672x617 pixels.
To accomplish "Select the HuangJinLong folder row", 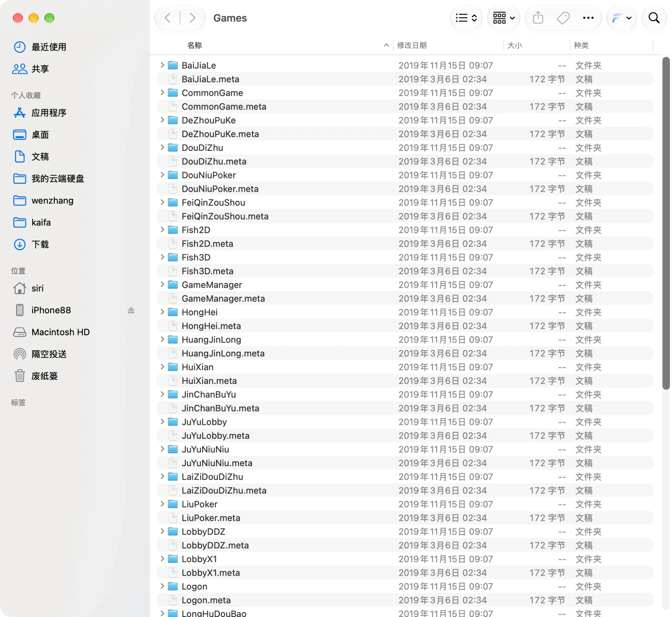I will (405, 340).
